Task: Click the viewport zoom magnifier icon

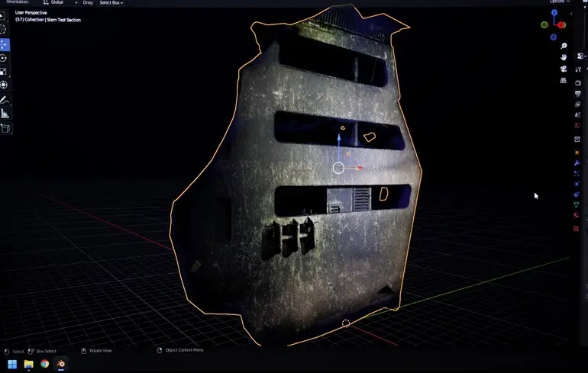Action: pyautogui.click(x=563, y=46)
